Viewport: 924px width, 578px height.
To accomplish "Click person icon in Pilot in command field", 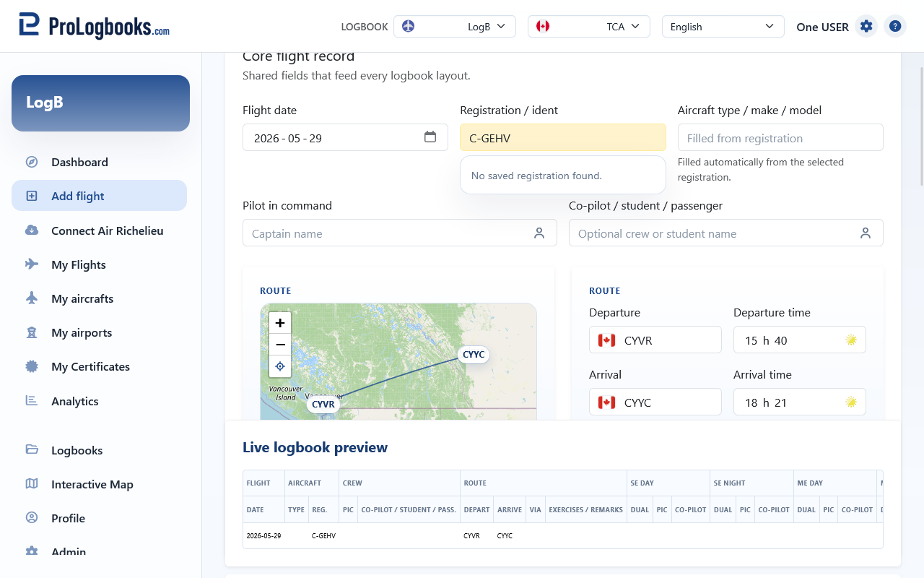I will (539, 233).
